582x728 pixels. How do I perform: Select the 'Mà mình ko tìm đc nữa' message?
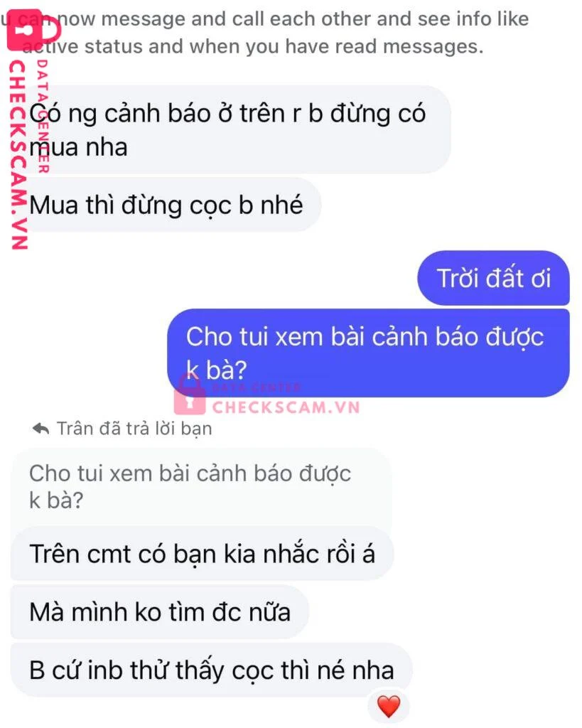pyautogui.click(x=160, y=611)
